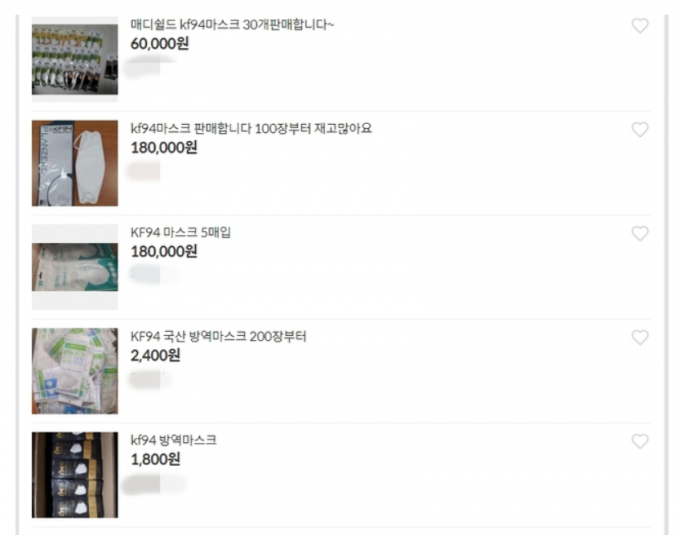Like the 매디월드 kf94마스크 30개 listing
This screenshot has width=680, height=535.
pyautogui.click(x=640, y=26)
